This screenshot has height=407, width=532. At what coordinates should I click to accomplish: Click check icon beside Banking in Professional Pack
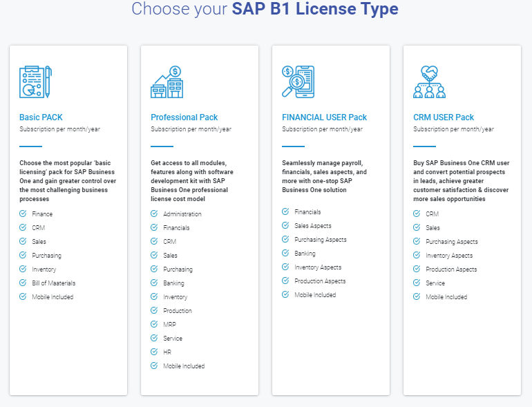[x=154, y=283]
